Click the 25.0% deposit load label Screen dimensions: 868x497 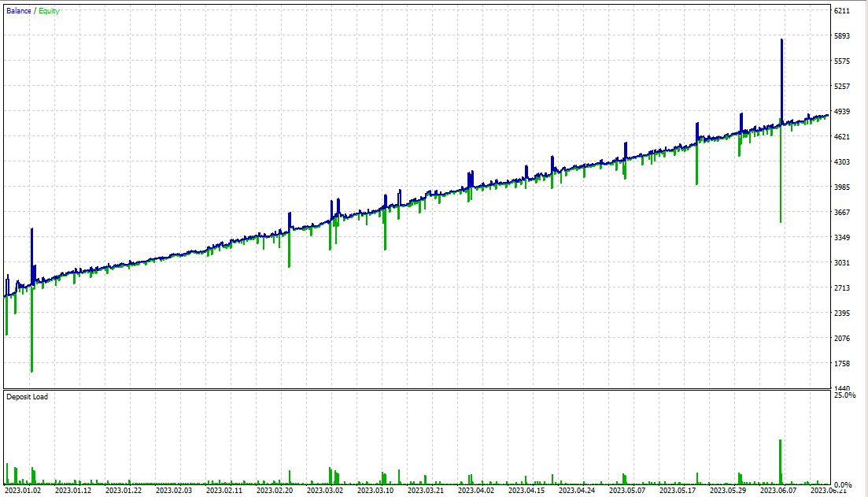click(x=844, y=395)
